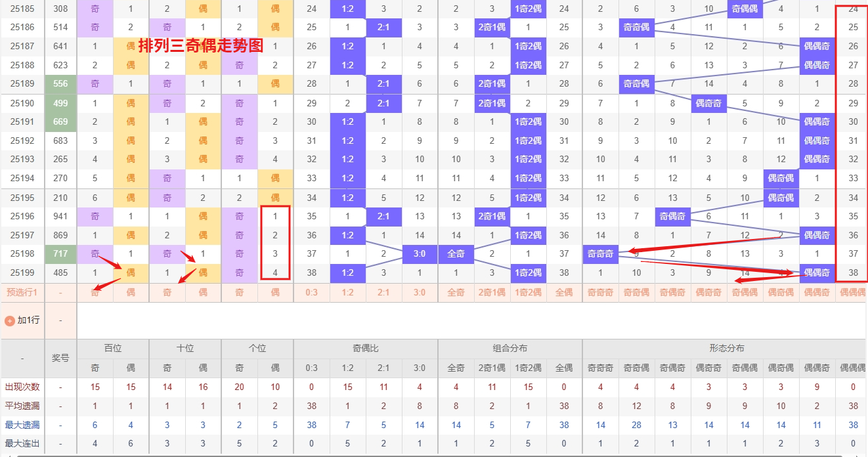This screenshot has height=457, width=868.
Task: Toggle 1:2 in the 预选行1 row
Action: 348,293
